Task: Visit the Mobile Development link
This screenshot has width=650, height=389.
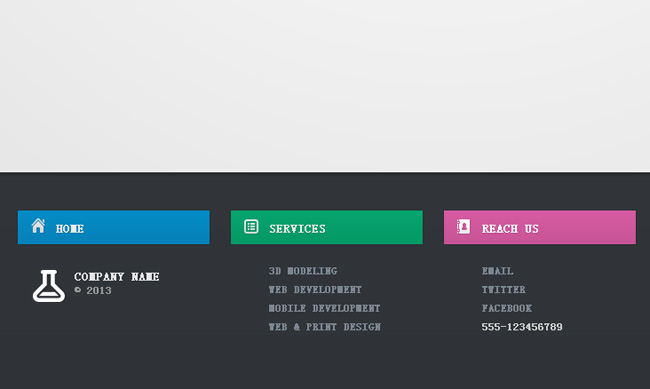Action: click(x=324, y=309)
